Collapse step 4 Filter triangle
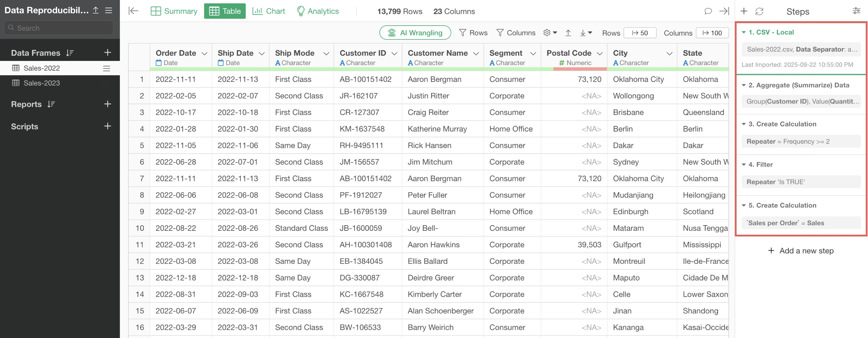 pos(744,165)
